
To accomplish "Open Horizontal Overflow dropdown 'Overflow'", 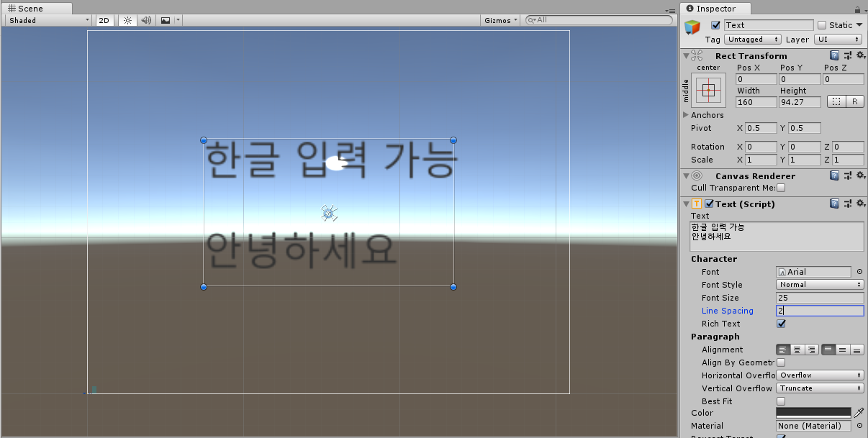I will 820,375.
